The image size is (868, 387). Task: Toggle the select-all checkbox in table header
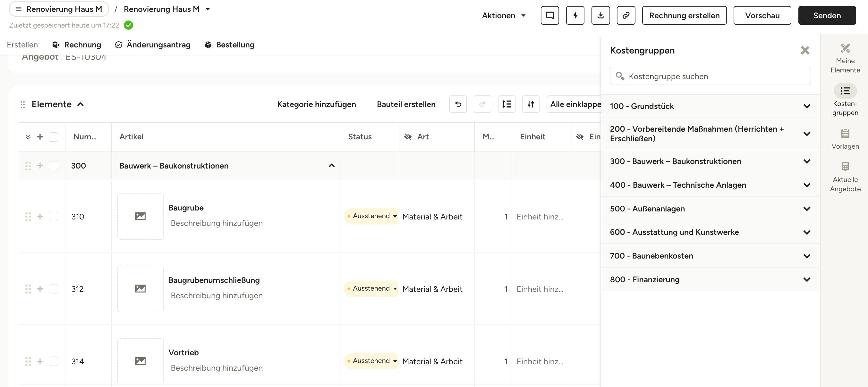pos(53,137)
